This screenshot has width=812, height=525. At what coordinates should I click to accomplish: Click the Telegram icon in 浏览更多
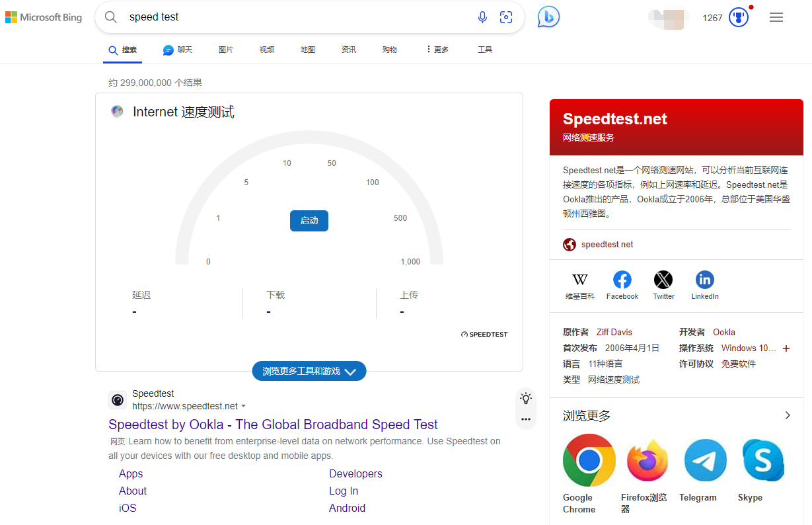[705, 460]
